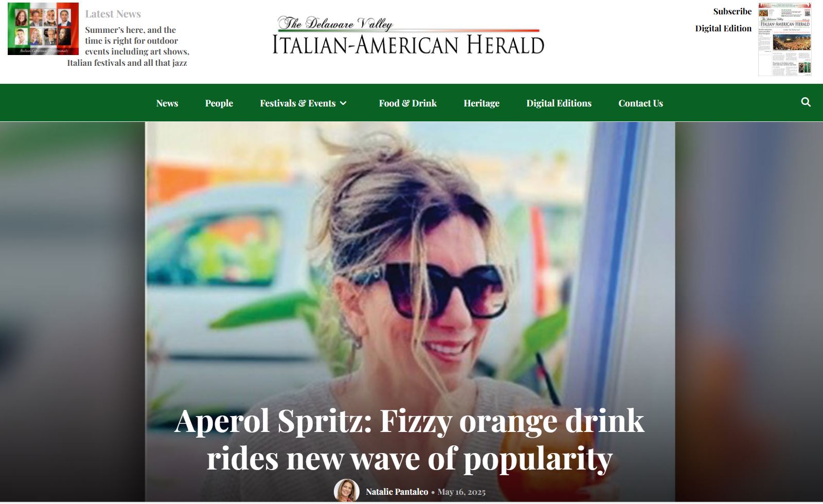Click the Latest News heading
The image size is (823, 504).
click(x=113, y=14)
